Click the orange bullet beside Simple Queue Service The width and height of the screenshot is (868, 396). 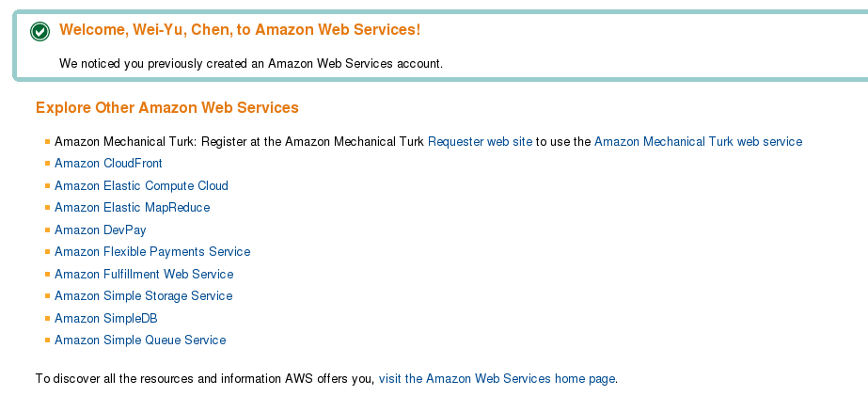48,341
